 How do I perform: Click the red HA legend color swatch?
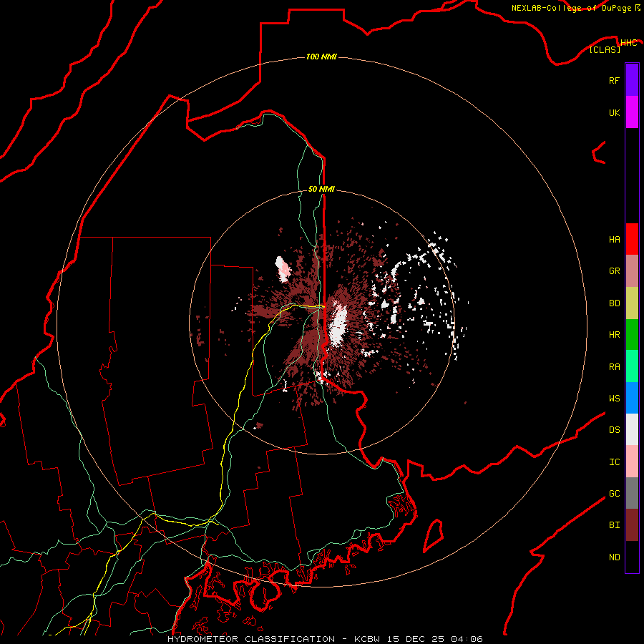pyautogui.click(x=632, y=239)
